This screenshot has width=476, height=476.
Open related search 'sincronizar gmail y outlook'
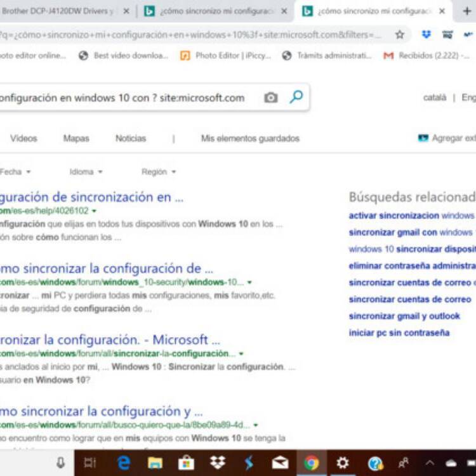coord(404,316)
